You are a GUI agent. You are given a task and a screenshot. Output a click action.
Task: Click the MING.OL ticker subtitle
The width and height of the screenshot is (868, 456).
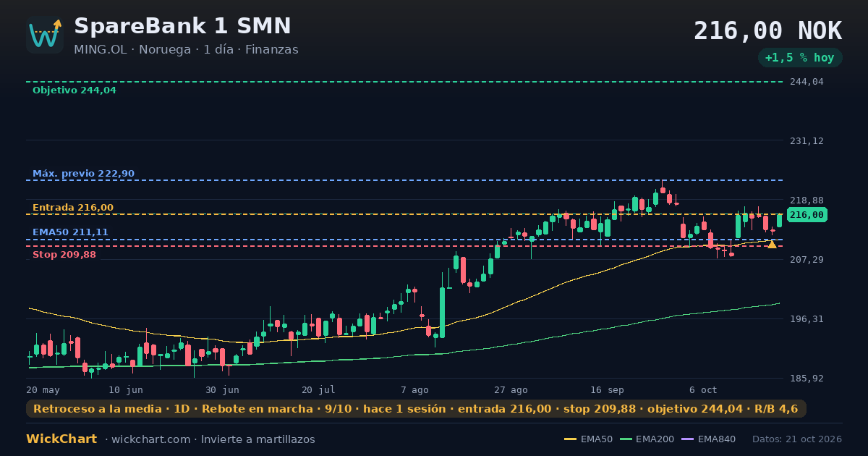[x=186, y=50]
